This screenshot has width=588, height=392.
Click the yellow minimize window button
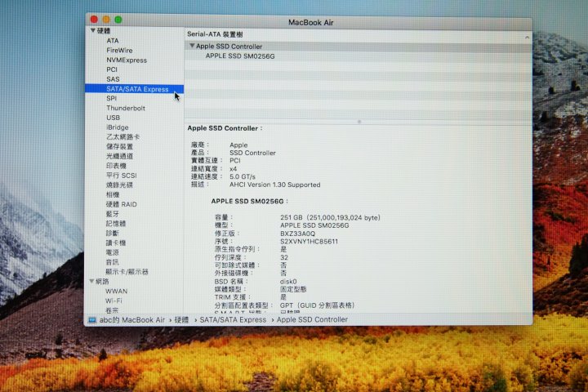click(106, 19)
